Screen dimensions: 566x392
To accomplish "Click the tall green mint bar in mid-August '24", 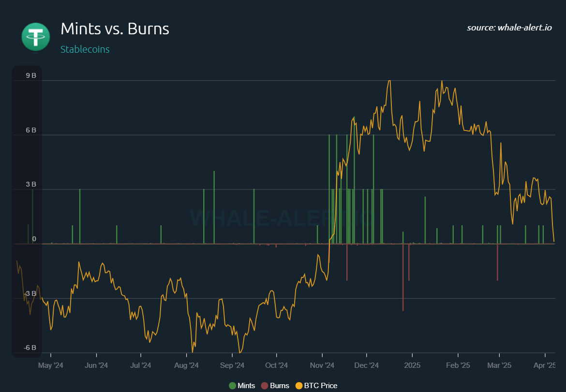I will 214,208.
